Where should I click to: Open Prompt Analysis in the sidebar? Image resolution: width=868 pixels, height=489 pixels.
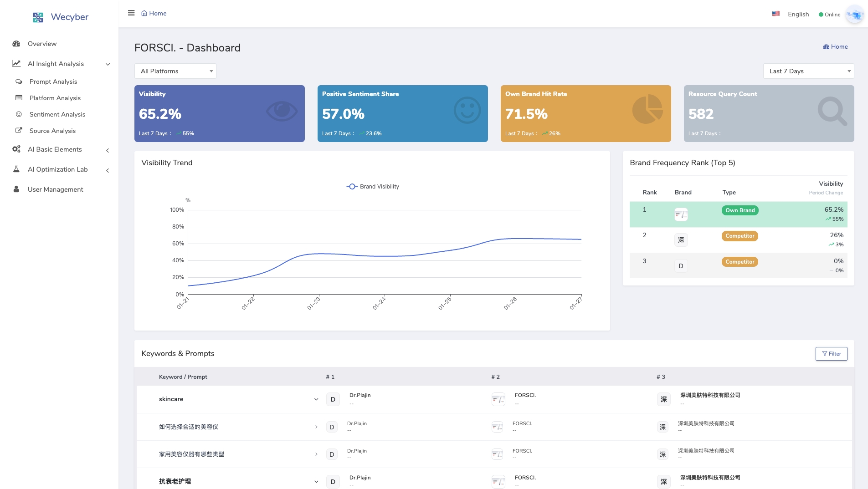pos(53,82)
